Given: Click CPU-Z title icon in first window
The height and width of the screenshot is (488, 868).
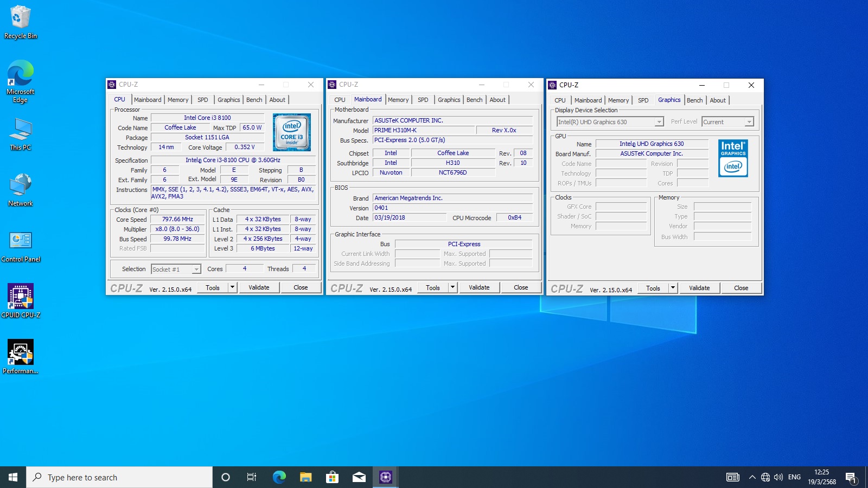Looking at the screenshot, I should tap(112, 85).
